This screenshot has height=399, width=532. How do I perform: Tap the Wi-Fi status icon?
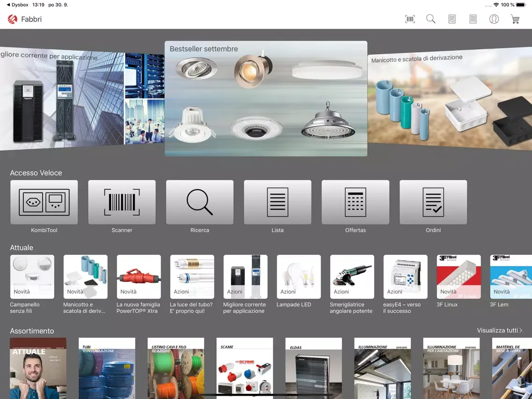(x=496, y=5)
